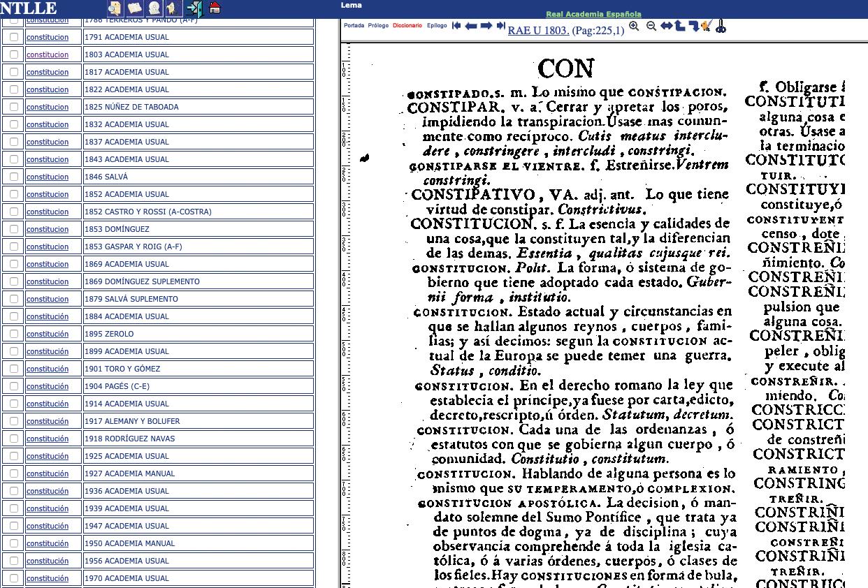868x588 pixels.
Task: Go to next page arrow
Action: [486, 26]
